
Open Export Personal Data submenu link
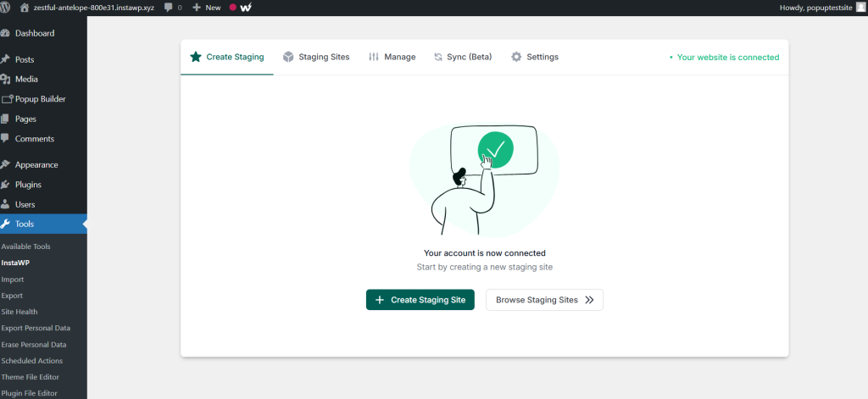[x=36, y=328]
